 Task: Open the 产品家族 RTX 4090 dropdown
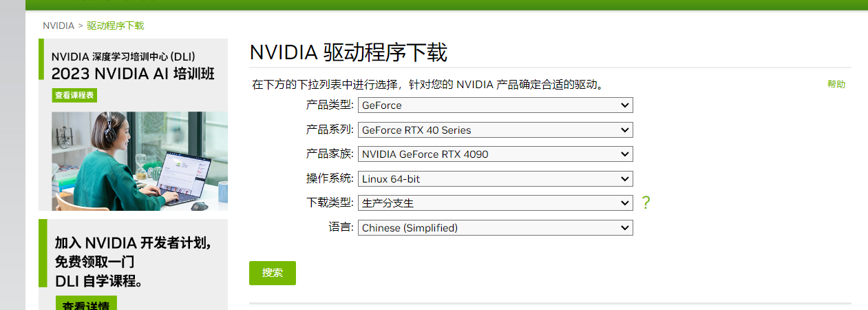pyautogui.click(x=494, y=154)
